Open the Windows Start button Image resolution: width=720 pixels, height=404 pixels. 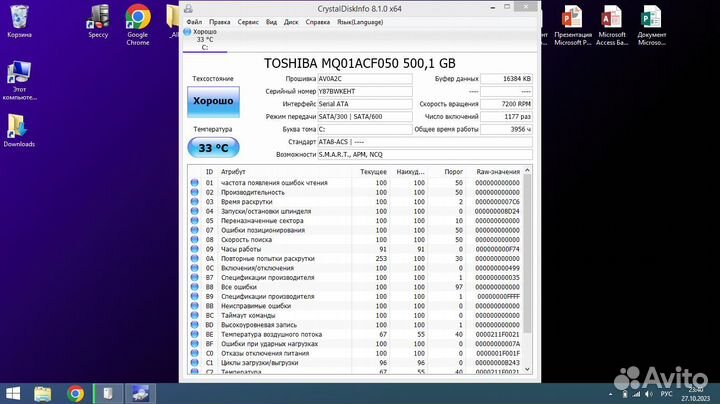pos(13,394)
